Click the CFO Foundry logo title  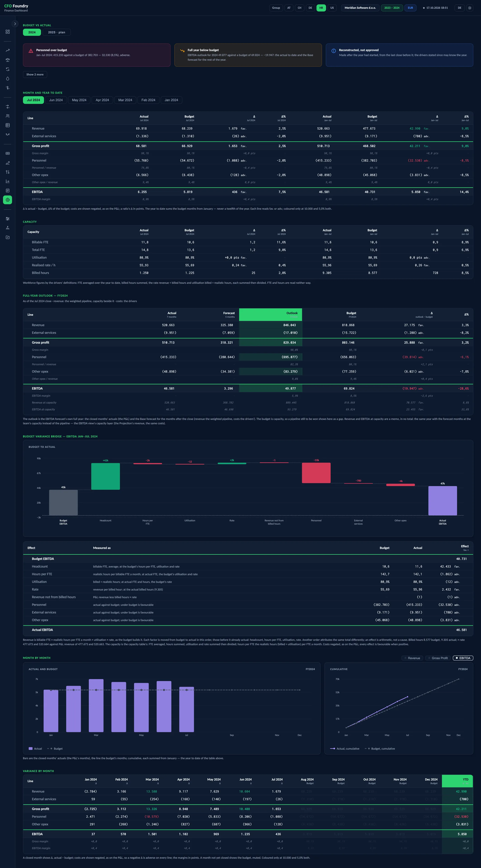click(16, 6)
